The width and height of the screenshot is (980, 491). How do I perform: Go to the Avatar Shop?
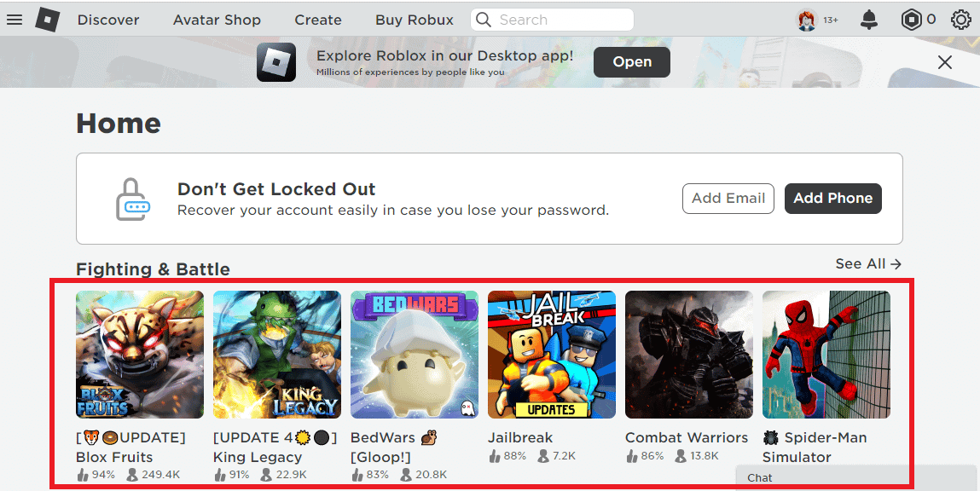(217, 19)
